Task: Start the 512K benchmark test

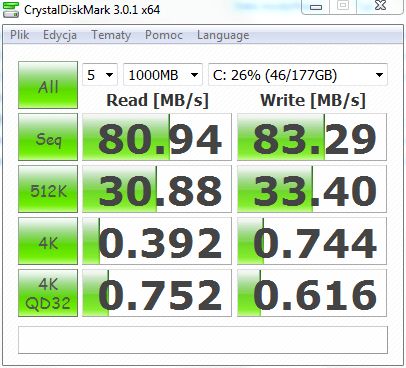Action: 48,189
